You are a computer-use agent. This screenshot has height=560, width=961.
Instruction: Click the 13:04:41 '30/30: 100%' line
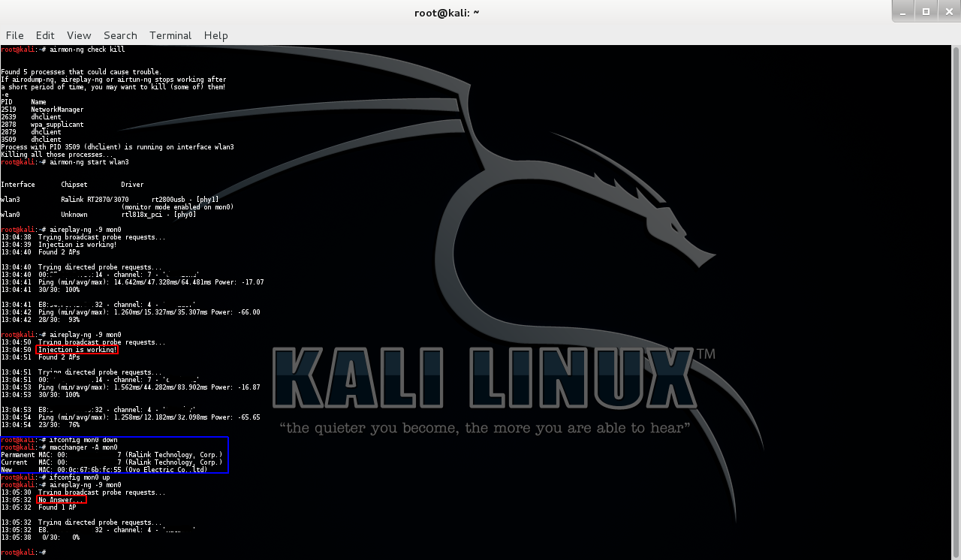(x=41, y=290)
